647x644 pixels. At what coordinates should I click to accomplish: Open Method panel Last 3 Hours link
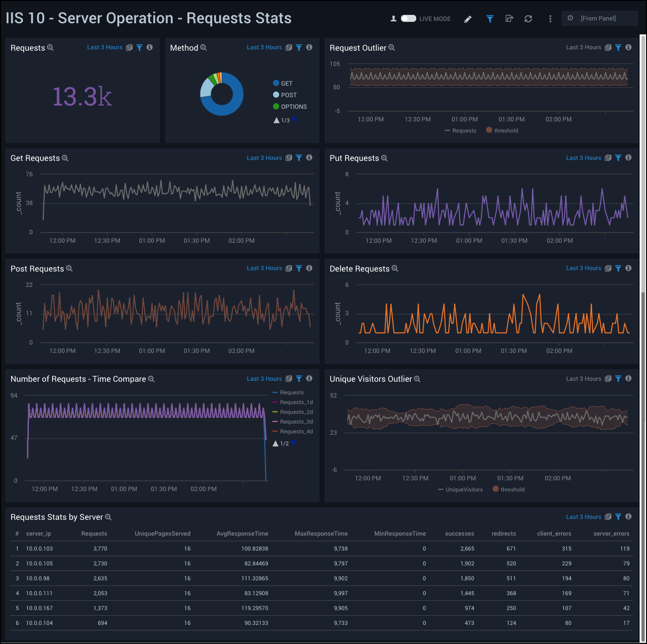click(264, 47)
